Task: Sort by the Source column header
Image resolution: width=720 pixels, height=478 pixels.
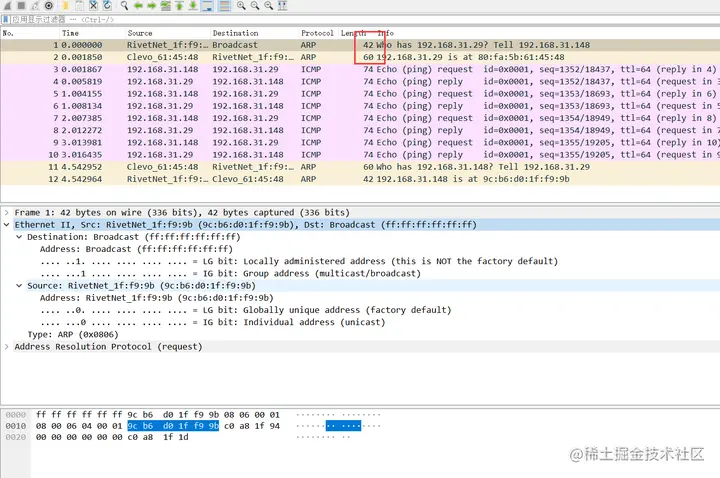Action: click(x=168, y=33)
